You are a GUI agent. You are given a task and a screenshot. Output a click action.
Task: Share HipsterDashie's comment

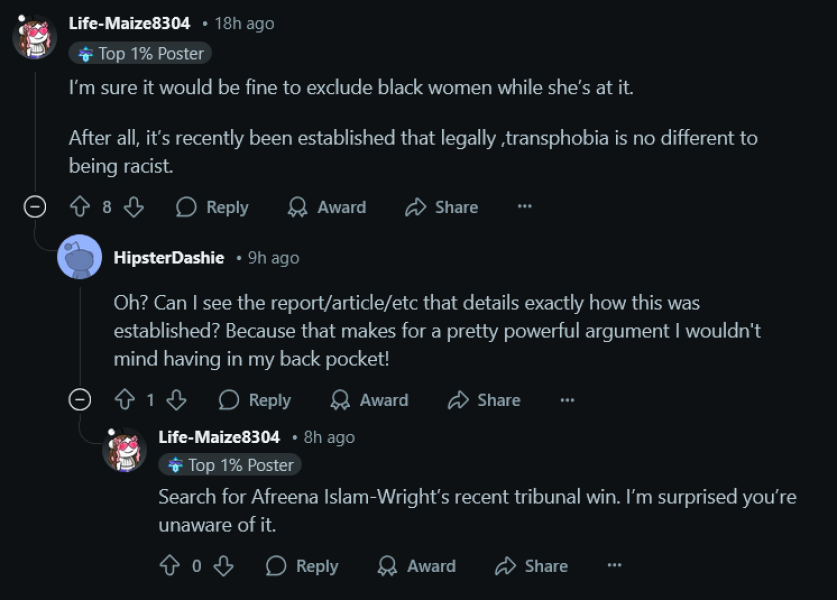click(x=484, y=400)
